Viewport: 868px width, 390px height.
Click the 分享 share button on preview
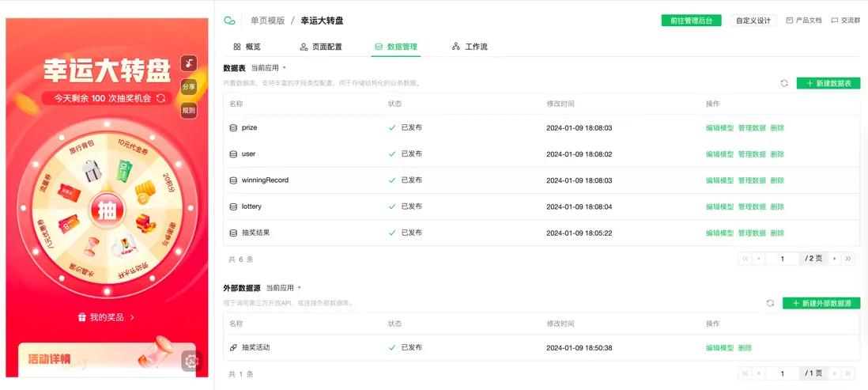pyautogui.click(x=188, y=87)
